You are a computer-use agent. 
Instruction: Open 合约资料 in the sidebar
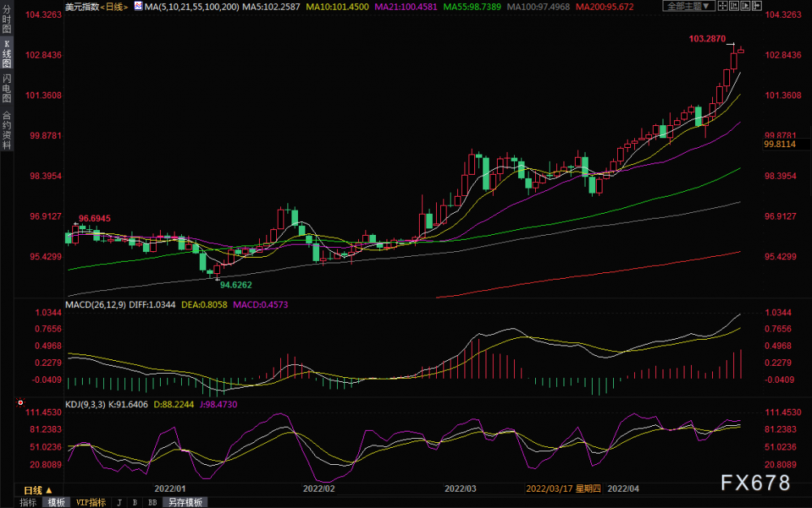pyautogui.click(x=6, y=129)
